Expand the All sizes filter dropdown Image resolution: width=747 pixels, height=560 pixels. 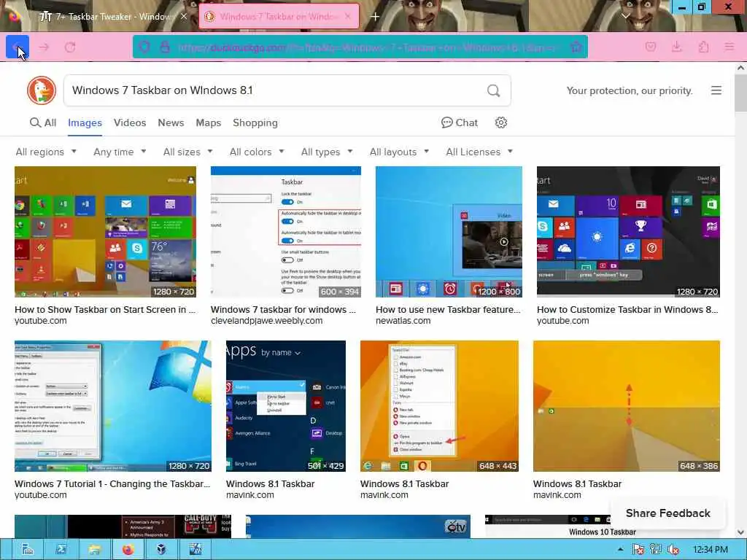click(187, 152)
